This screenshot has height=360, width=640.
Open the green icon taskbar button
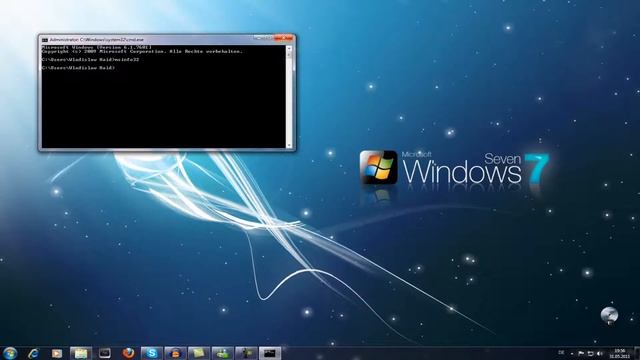(223, 353)
